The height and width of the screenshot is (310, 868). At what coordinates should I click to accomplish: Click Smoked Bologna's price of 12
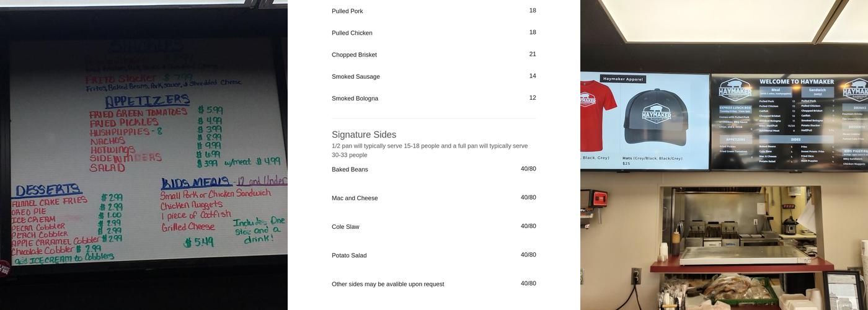pos(533,97)
